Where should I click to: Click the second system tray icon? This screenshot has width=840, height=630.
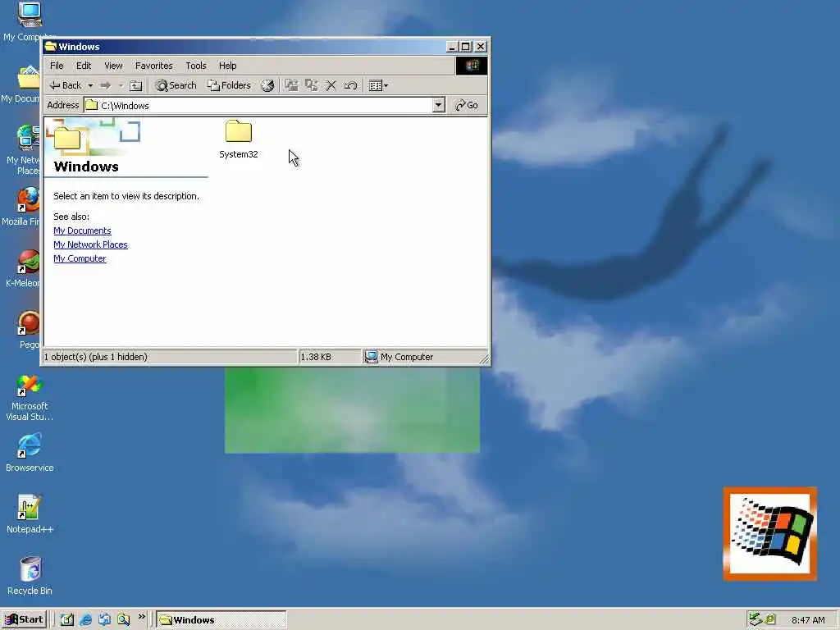(770, 619)
